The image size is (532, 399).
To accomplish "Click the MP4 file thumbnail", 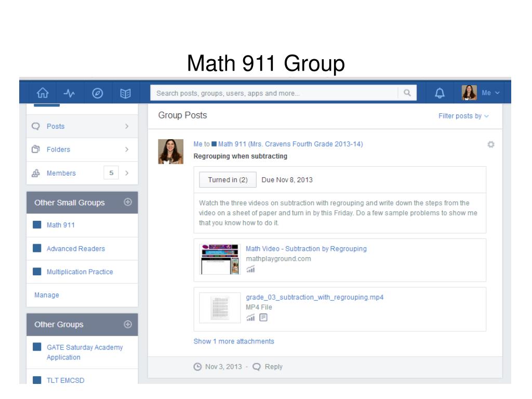I will [x=220, y=308].
